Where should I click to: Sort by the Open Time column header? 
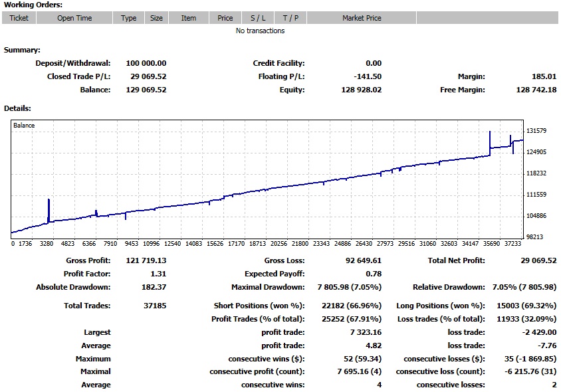pyautogui.click(x=74, y=18)
